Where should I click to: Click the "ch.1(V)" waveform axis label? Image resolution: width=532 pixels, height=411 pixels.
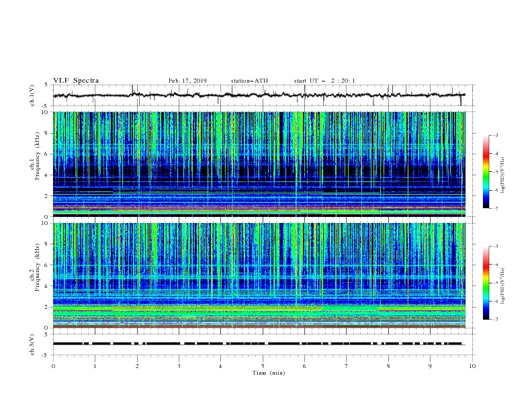coord(32,95)
